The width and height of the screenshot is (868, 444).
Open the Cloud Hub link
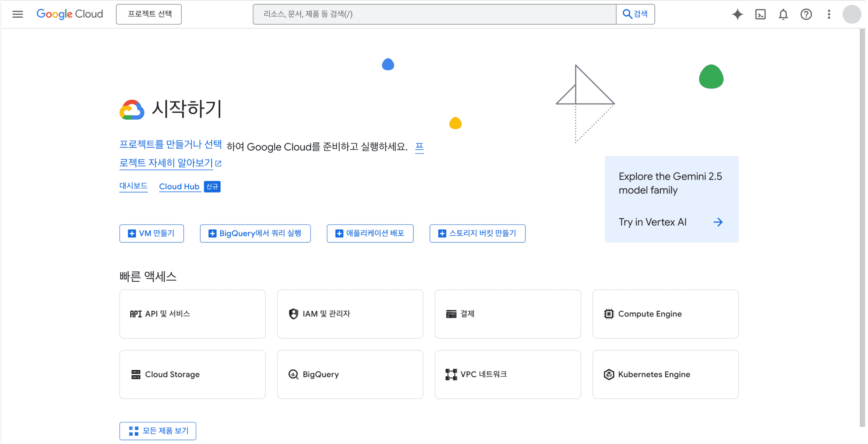click(x=179, y=187)
